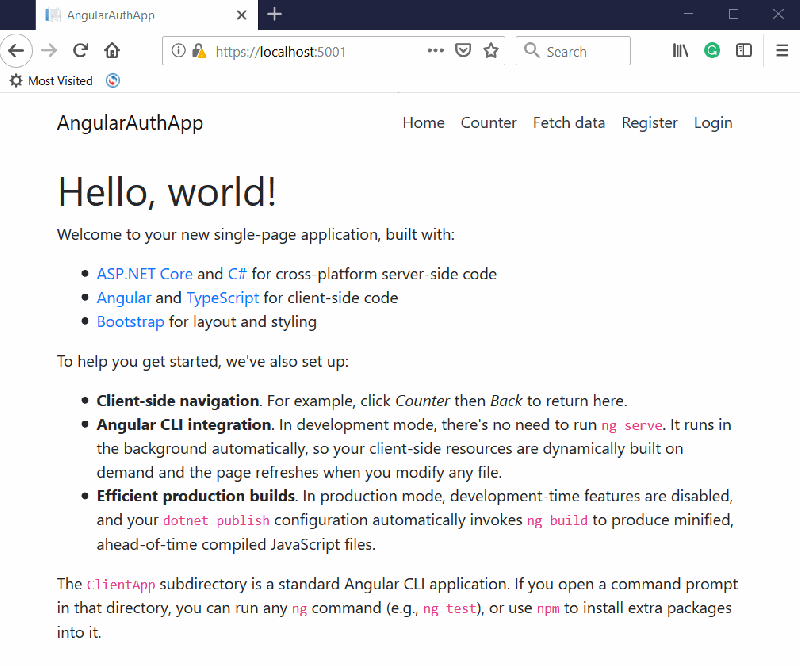Image resolution: width=800 pixels, height=666 pixels.
Task: Navigate back with the back arrow
Action: click(x=17, y=50)
